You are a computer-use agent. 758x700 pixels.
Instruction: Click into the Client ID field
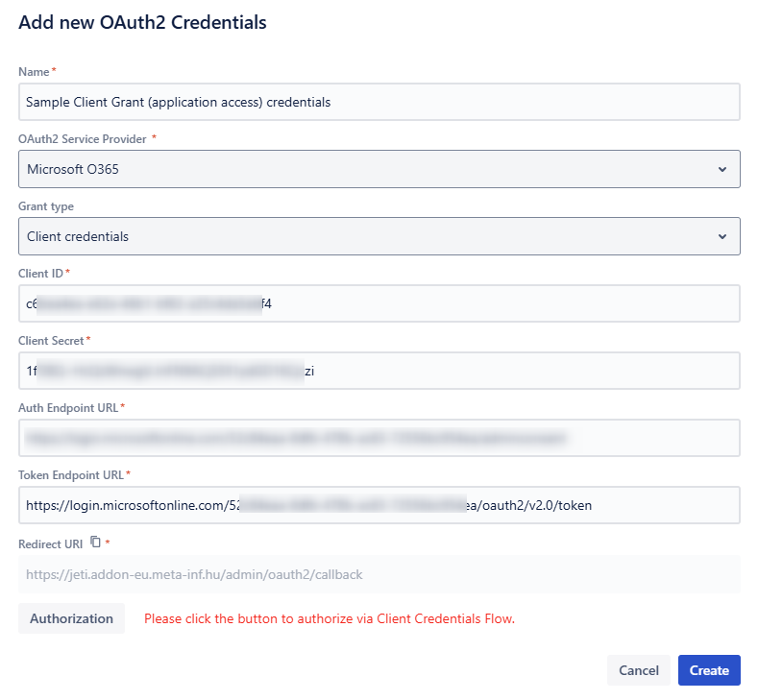pyautogui.click(x=379, y=303)
